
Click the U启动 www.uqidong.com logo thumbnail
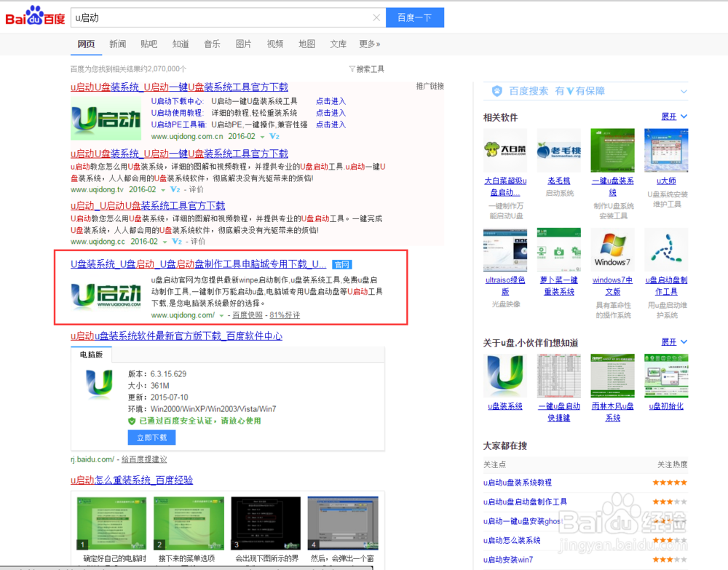coord(106,295)
